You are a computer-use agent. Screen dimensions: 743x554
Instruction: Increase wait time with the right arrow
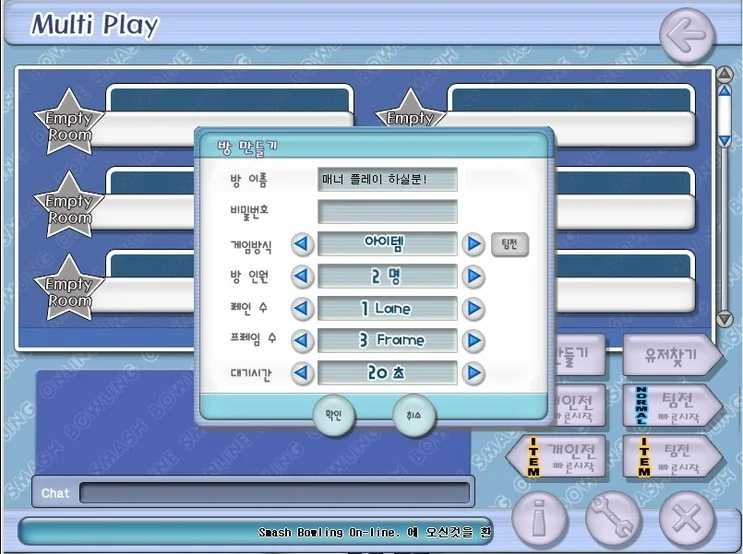tap(473, 373)
